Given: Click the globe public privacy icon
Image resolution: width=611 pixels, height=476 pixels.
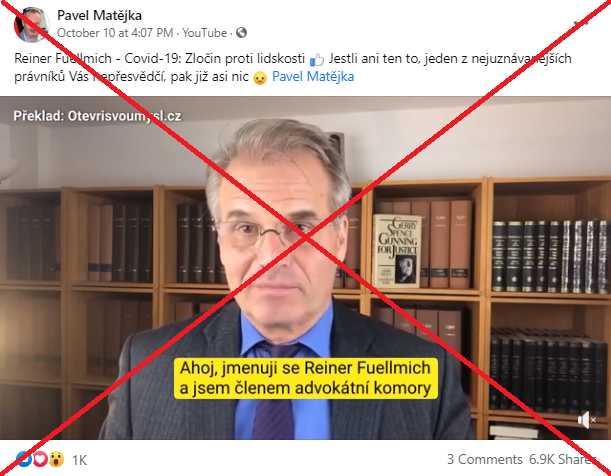Looking at the screenshot, I should 242,33.
